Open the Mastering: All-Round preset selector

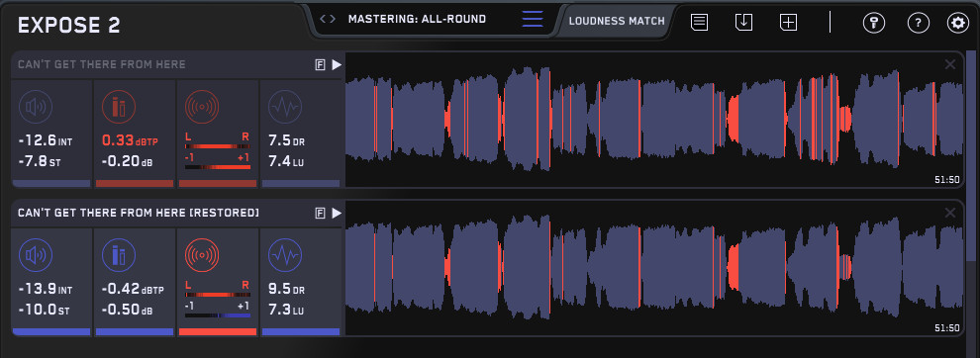417,19
